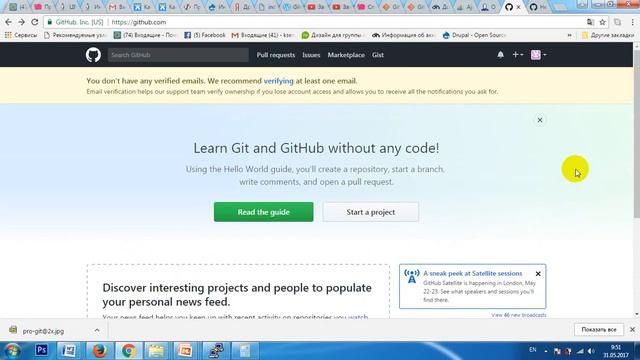The width and height of the screenshot is (640, 360).
Task: Open Pull requests in the header
Action: [276, 55]
